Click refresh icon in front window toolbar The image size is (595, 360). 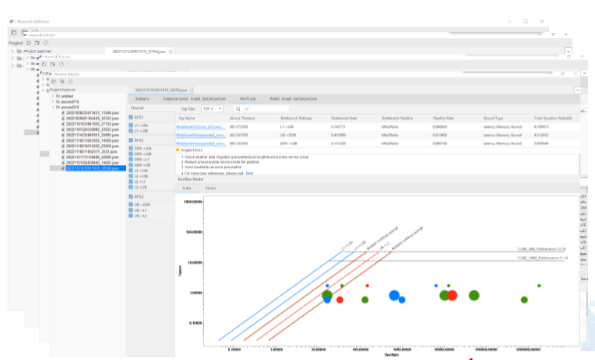(70, 81)
